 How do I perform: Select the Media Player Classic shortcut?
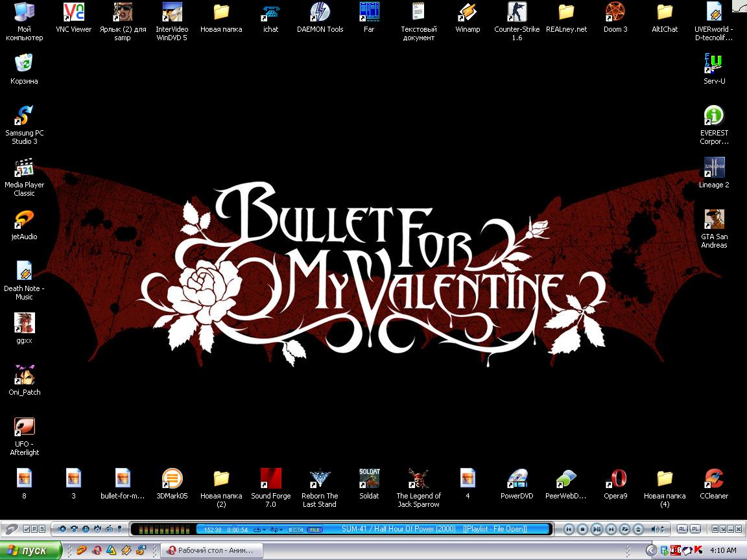point(24,177)
